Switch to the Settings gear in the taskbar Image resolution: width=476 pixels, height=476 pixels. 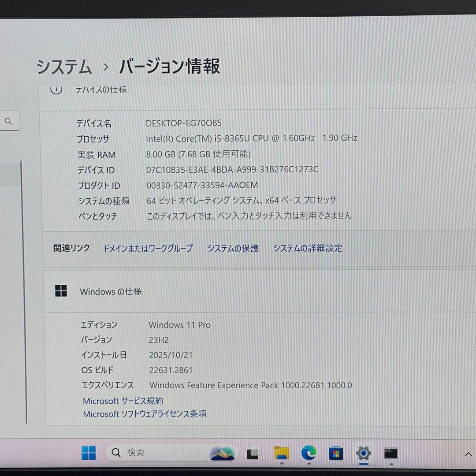point(363,453)
